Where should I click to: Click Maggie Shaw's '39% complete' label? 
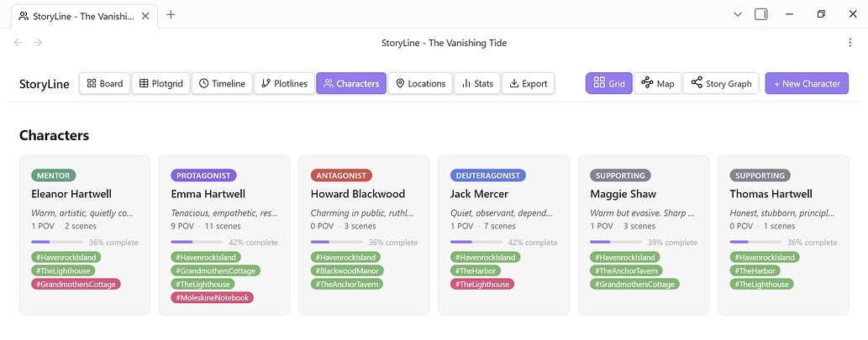point(672,243)
